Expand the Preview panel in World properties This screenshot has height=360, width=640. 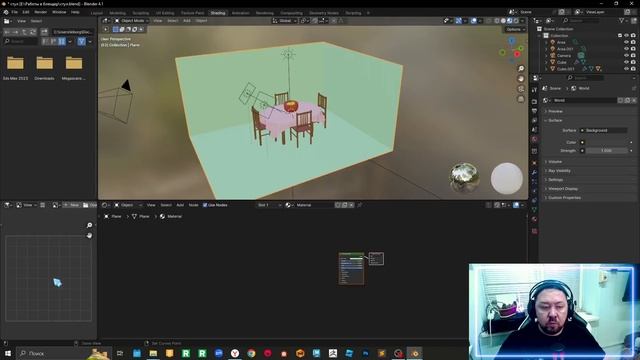(555, 111)
